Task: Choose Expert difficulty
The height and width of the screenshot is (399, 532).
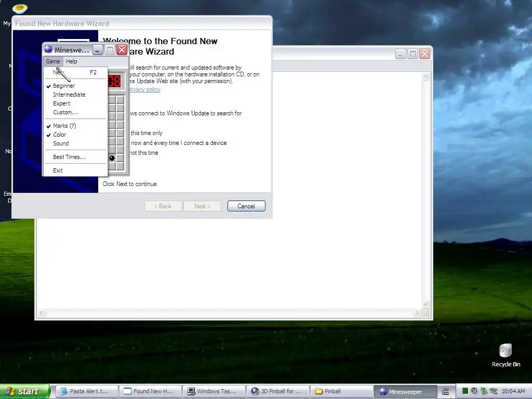Action: (x=75, y=103)
